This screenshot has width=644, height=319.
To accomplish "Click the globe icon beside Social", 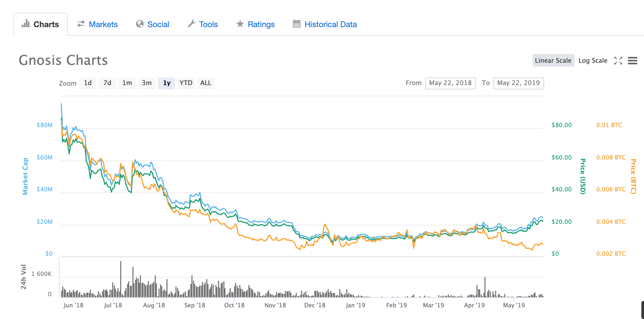I will (140, 24).
